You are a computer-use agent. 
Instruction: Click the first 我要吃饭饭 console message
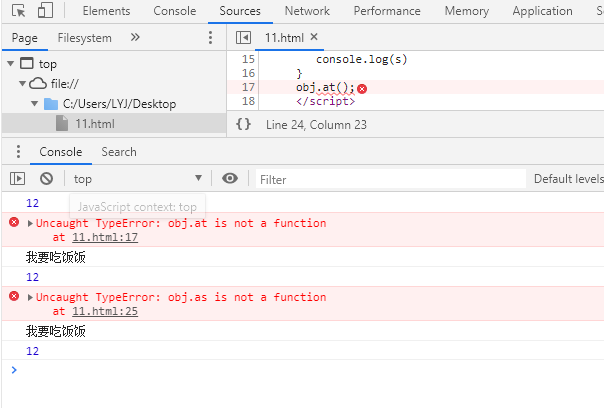pyautogui.click(x=56, y=257)
